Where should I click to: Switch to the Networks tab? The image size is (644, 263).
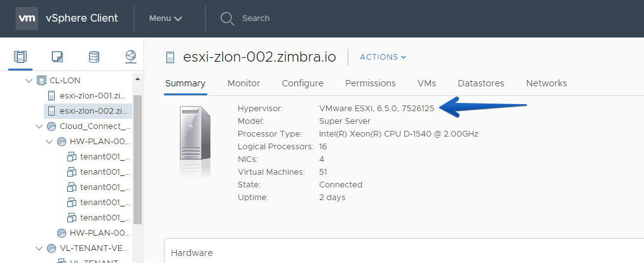[546, 83]
